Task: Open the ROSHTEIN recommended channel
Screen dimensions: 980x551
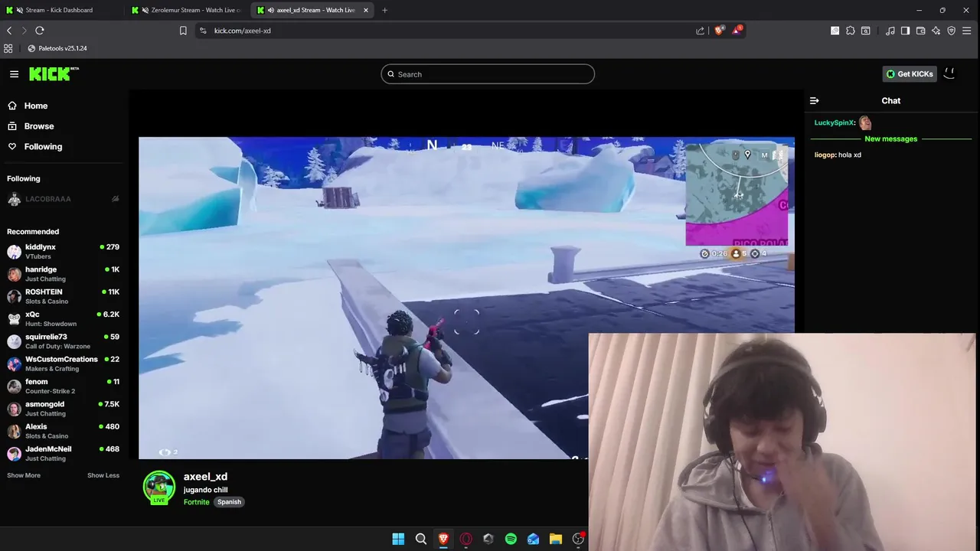Action: point(64,296)
